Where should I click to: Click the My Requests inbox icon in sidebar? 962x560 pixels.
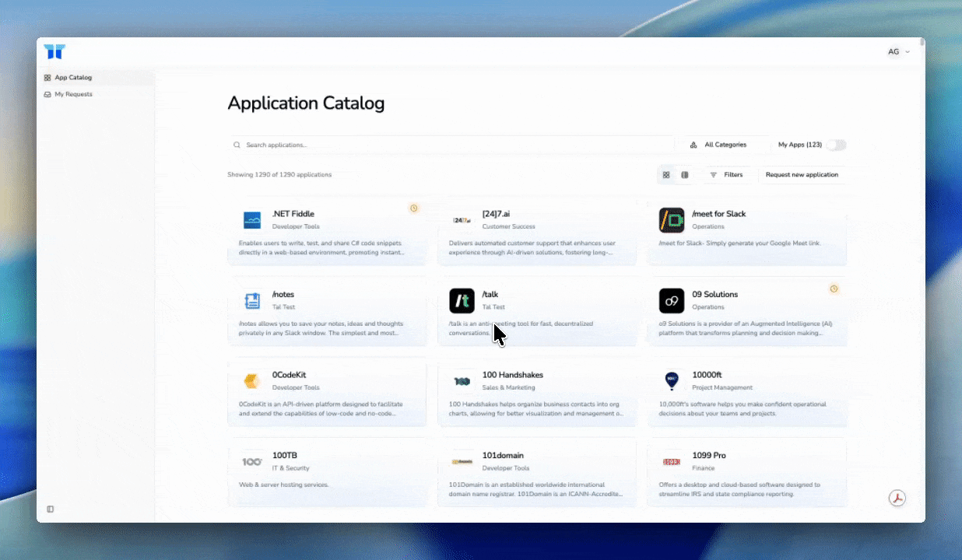point(47,94)
